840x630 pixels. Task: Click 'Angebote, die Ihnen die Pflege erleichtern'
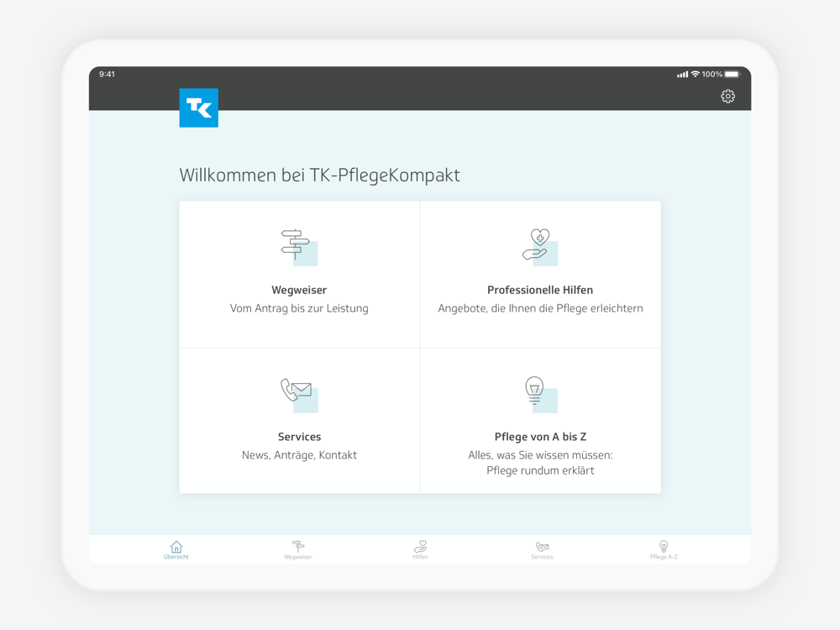click(x=540, y=308)
